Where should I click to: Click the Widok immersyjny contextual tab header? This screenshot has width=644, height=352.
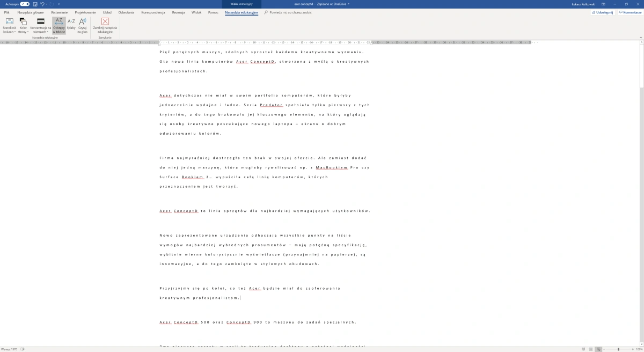[241, 4]
